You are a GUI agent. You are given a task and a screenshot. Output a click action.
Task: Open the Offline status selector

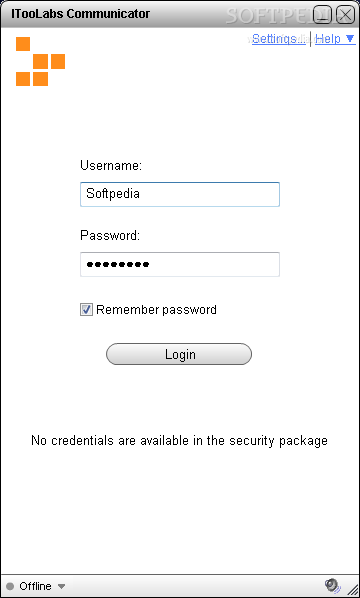tap(35, 586)
